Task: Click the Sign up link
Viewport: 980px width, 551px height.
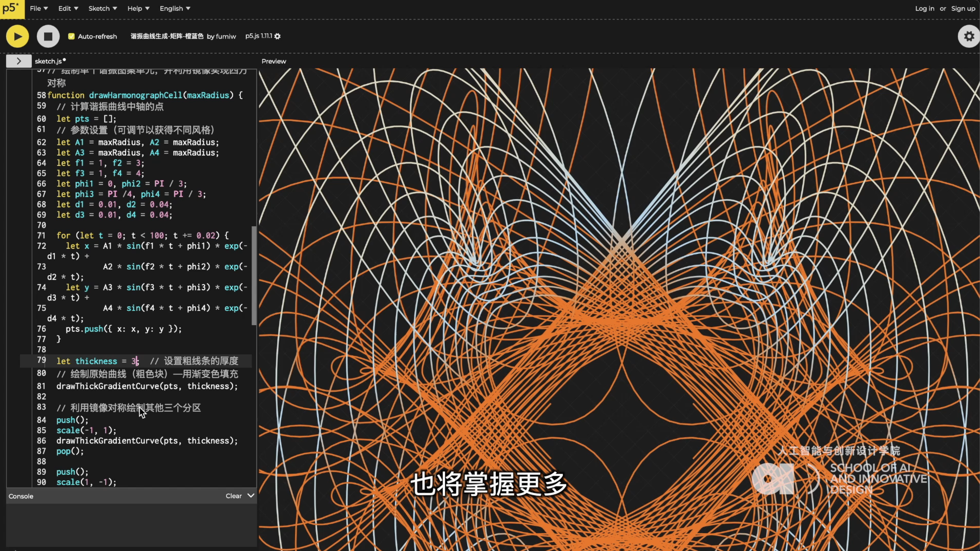Action: pyautogui.click(x=963, y=9)
